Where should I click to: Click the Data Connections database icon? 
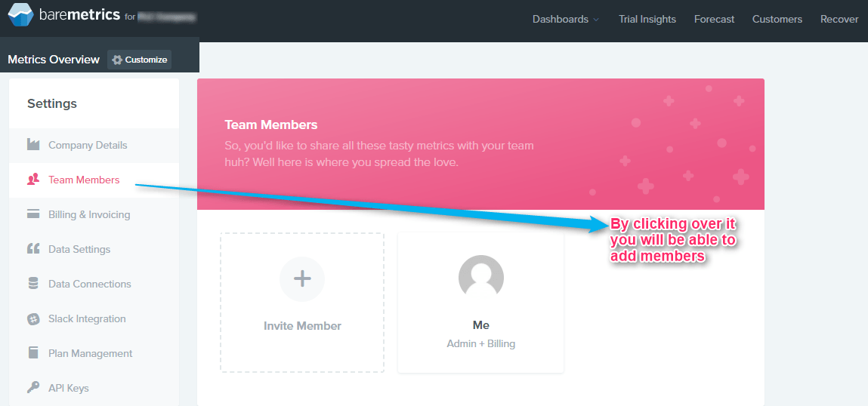point(33,284)
